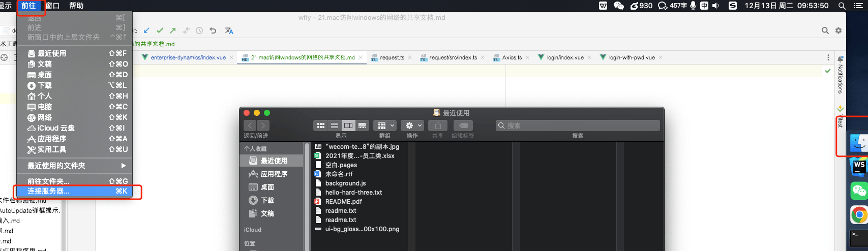Viewport: 868px width, 251px height.
Task: Click WPS icon in the menu bar
Action: [x=603, y=6]
